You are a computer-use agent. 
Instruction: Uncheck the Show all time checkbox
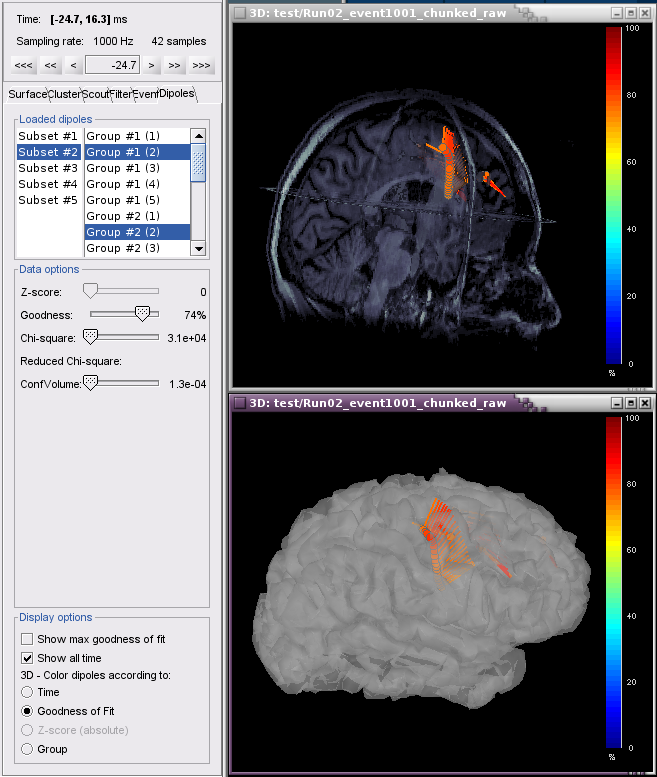(x=28, y=658)
